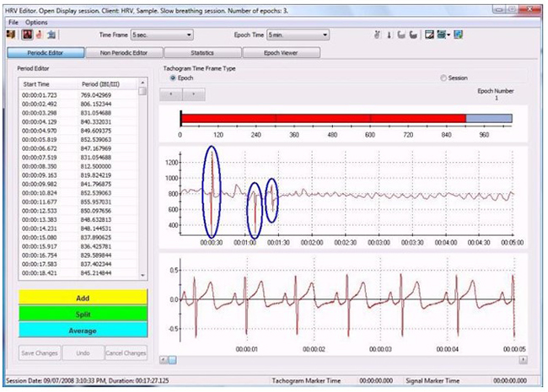
Task: Click the first icon in the left toolbar
Action: point(11,35)
